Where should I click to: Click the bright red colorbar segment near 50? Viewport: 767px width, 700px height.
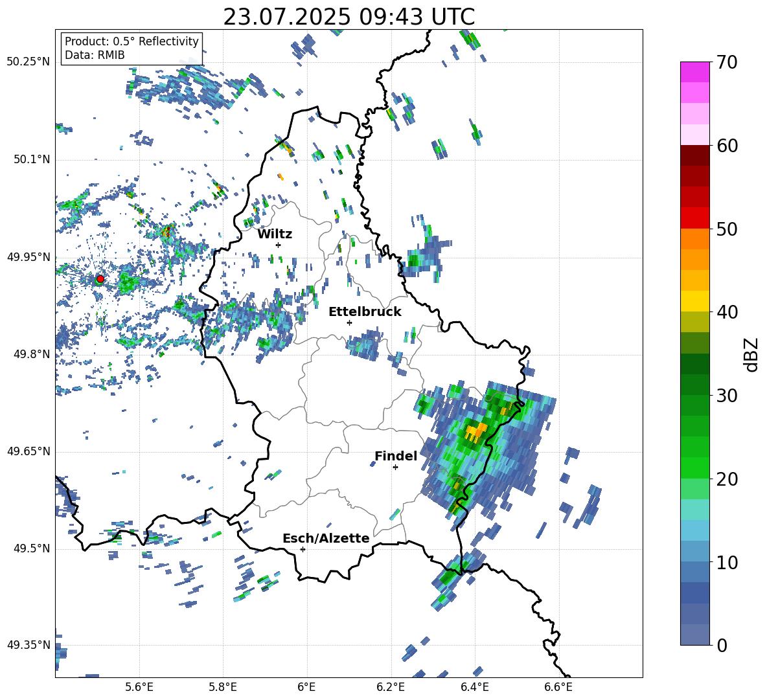pyautogui.click(x=694, y=218)
